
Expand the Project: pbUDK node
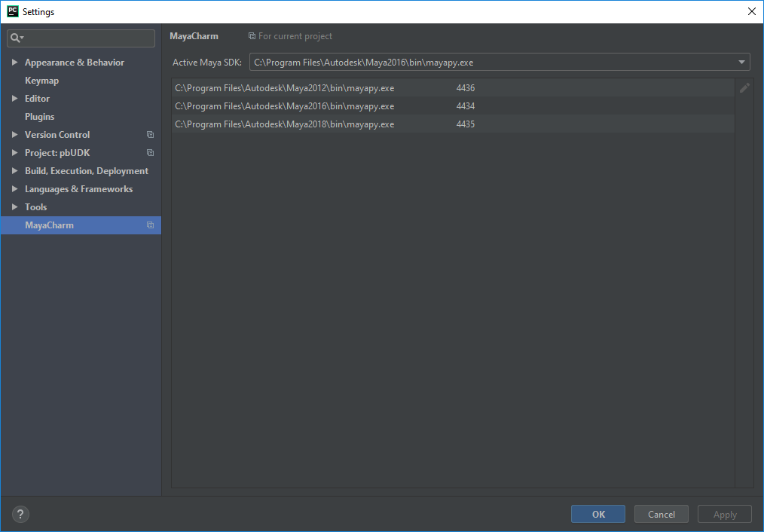click(14, 152)
